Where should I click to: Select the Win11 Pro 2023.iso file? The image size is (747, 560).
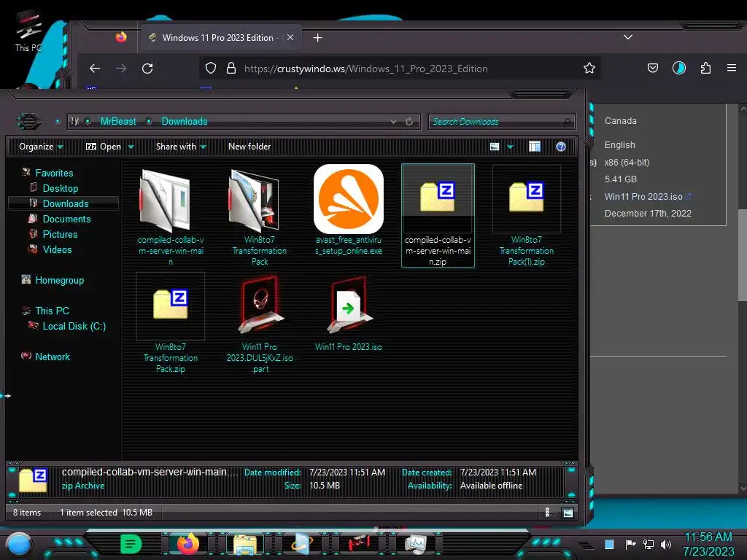pos(348,314)
